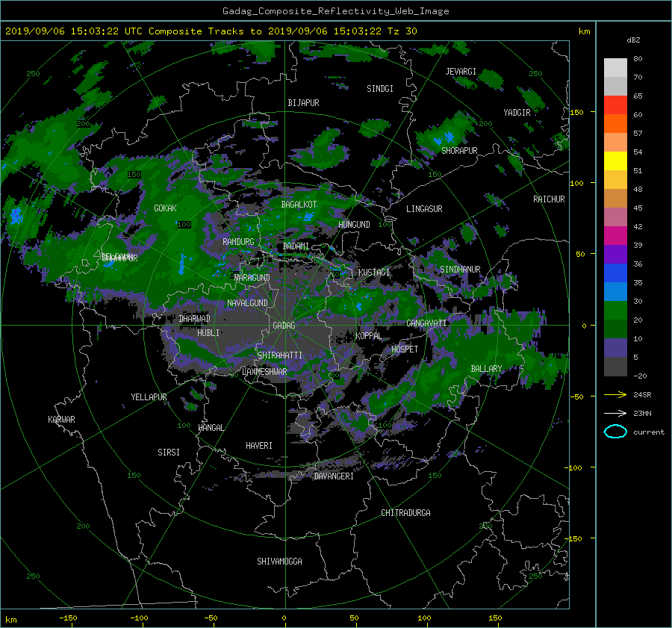Click the SHORAPUR city label
672x628 pixels.
pyautogui.click(x=459, y=150)
